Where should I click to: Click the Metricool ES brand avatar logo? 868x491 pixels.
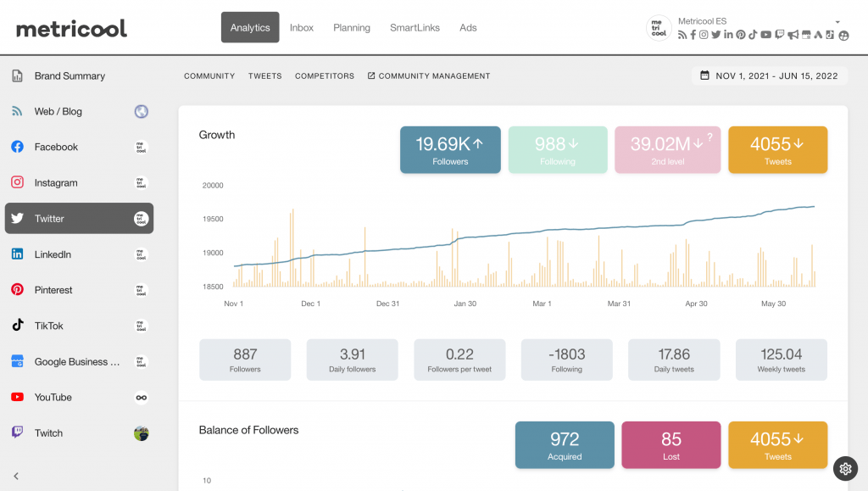tap(659, 28)
